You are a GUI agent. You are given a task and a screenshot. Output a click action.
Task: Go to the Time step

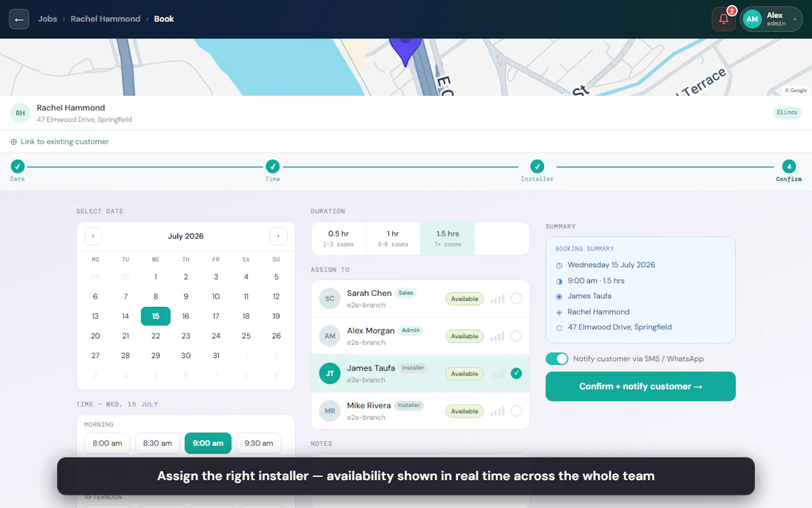[273, 166]
